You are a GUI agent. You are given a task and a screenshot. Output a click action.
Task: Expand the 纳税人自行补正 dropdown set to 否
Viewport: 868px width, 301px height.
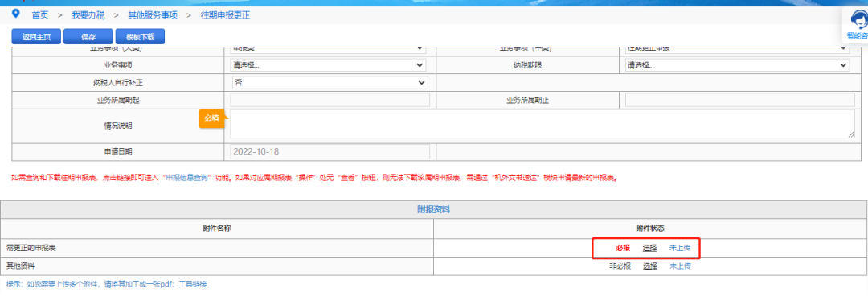(x=330, y=83)
